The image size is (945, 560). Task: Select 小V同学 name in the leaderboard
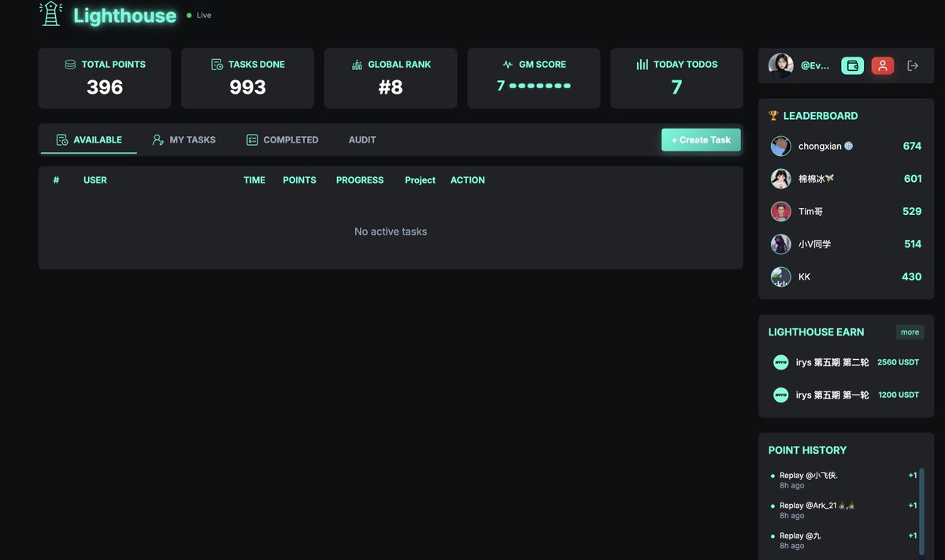(x=814, y=244)
